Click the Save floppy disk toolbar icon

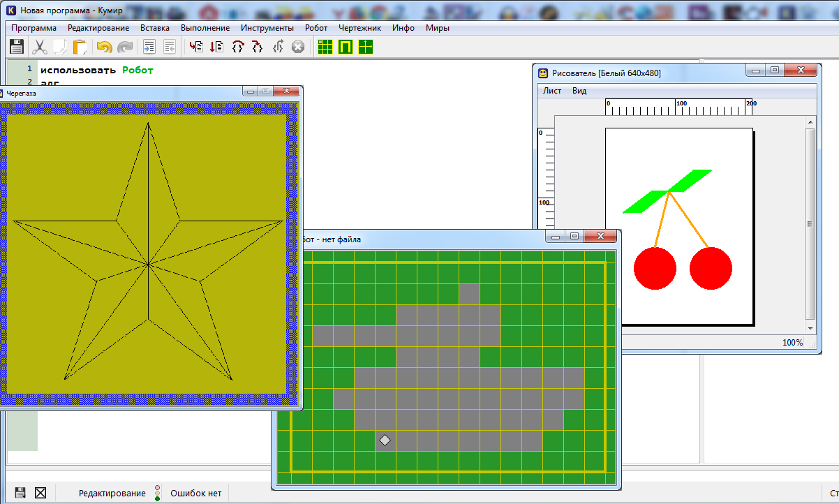click(17, 47)
